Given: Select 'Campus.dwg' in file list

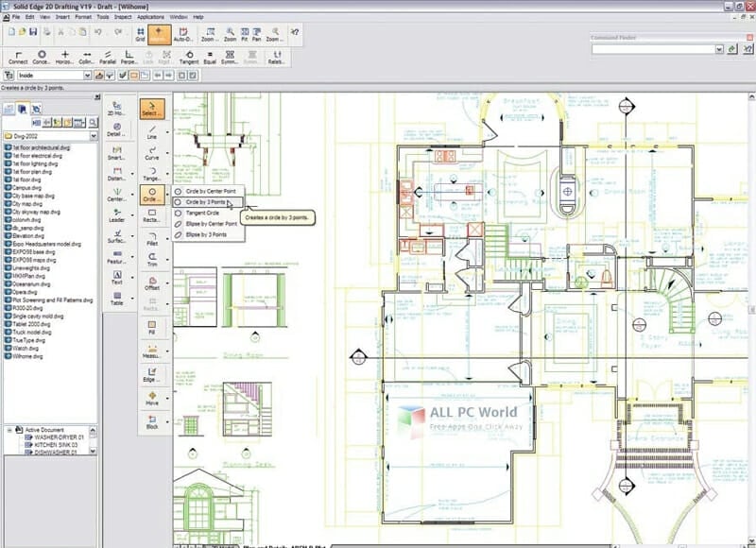Looking at the screenshot, I should tap(23, 187).
